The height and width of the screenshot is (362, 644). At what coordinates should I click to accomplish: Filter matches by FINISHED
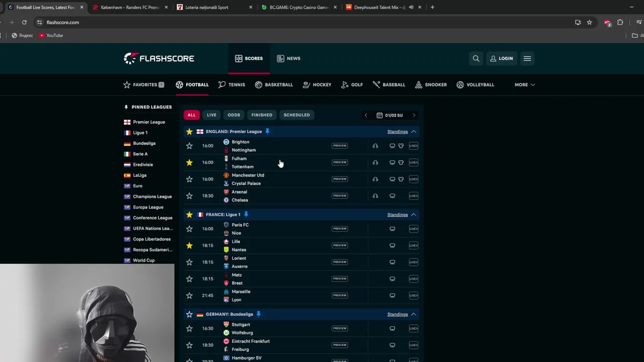(x=262, y=115)
